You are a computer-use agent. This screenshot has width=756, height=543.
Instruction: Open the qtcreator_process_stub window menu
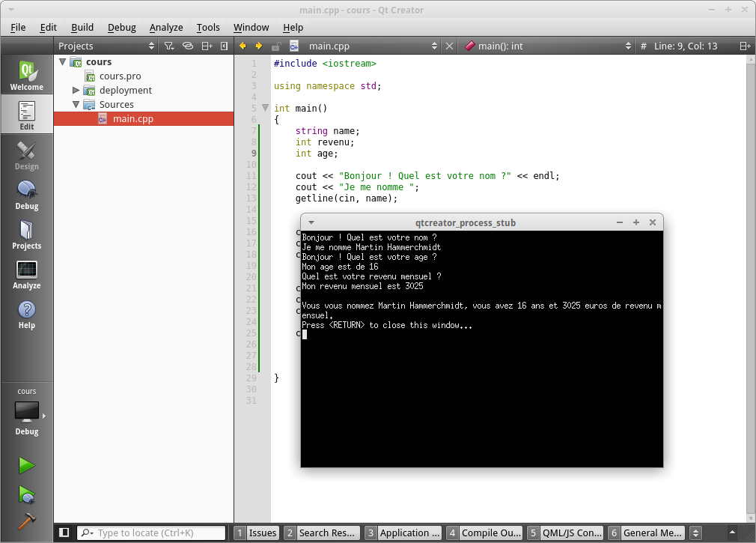pos(311,222)
